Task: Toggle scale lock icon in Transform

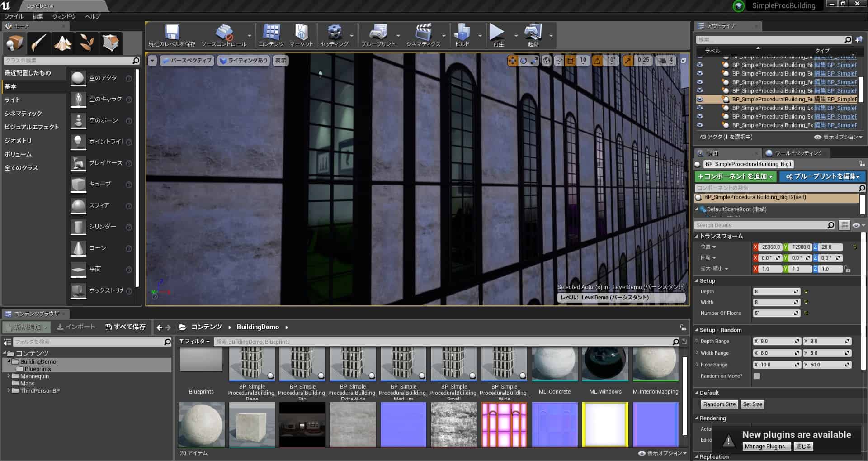Action: point(848,269)
